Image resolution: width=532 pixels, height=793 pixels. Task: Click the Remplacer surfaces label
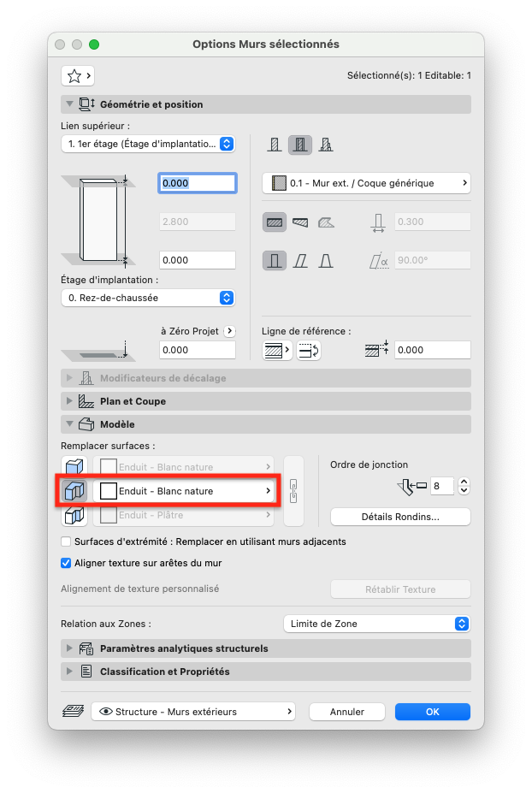pos(108,446)
